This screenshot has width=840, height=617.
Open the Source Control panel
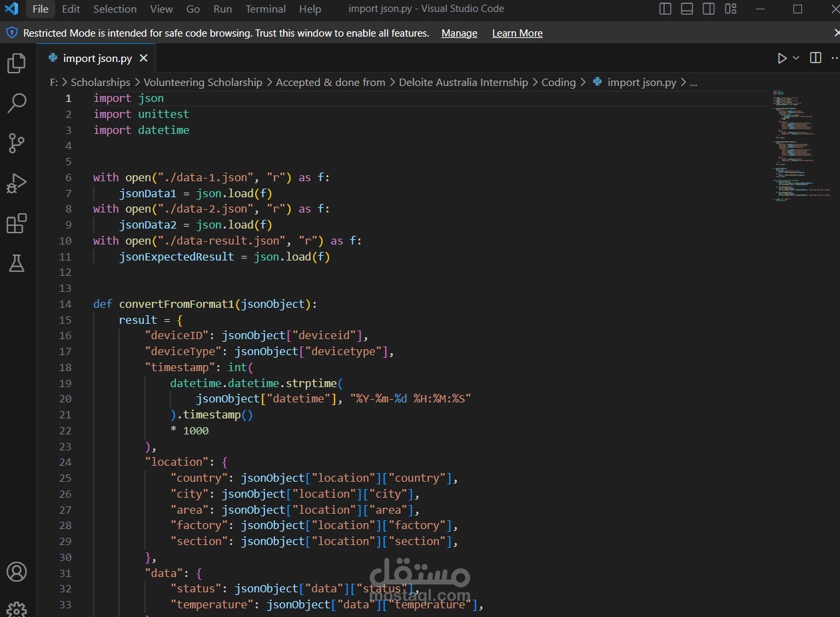click(16, 143)
